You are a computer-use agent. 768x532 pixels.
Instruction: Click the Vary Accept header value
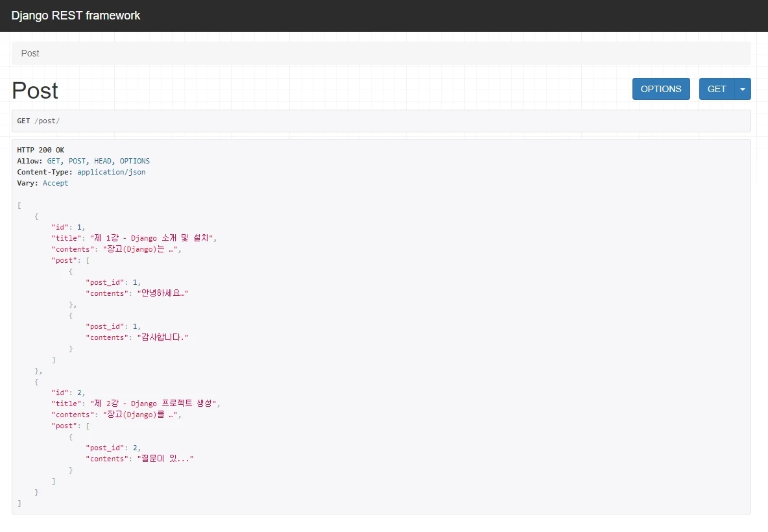tap(55, 183)
